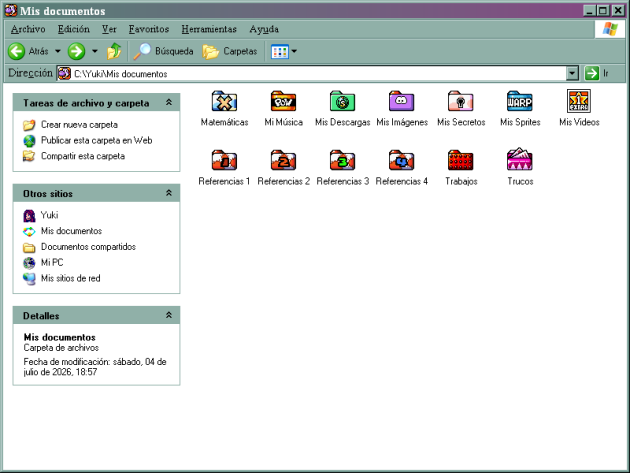Open the Referencias 3 folder

pyautogui.click(x=342, y=160)
